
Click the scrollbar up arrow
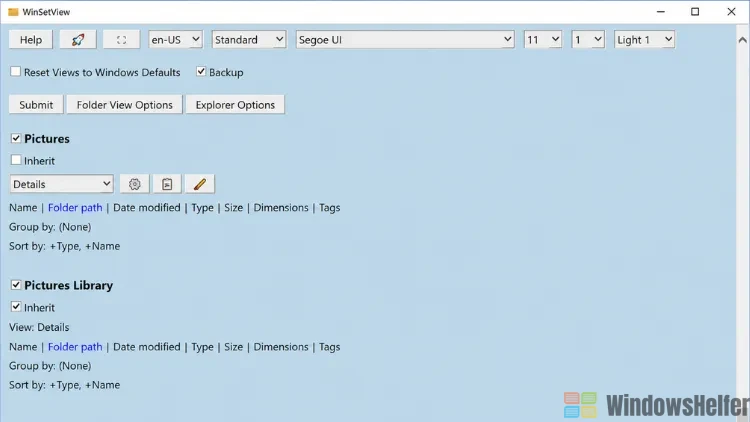click(742, 40)
